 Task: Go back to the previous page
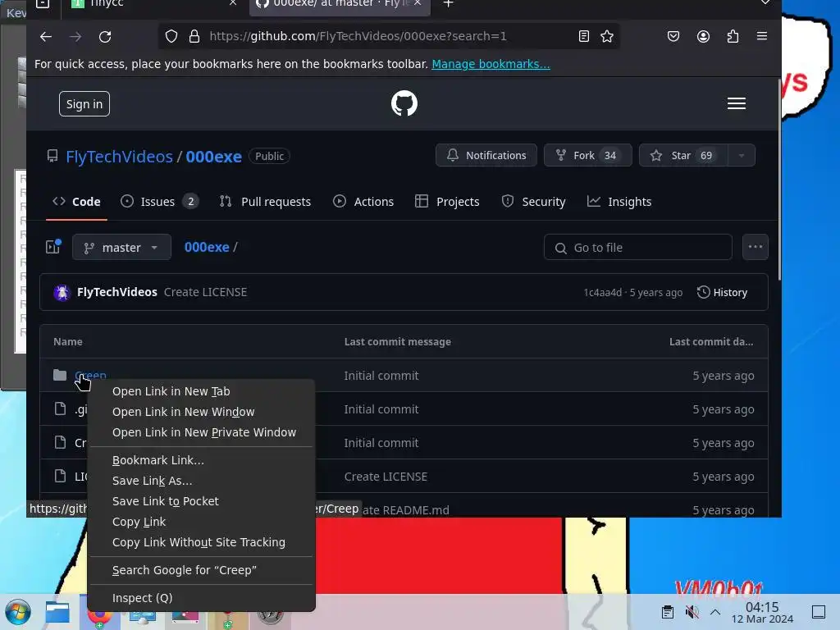[x=46, y=36]
